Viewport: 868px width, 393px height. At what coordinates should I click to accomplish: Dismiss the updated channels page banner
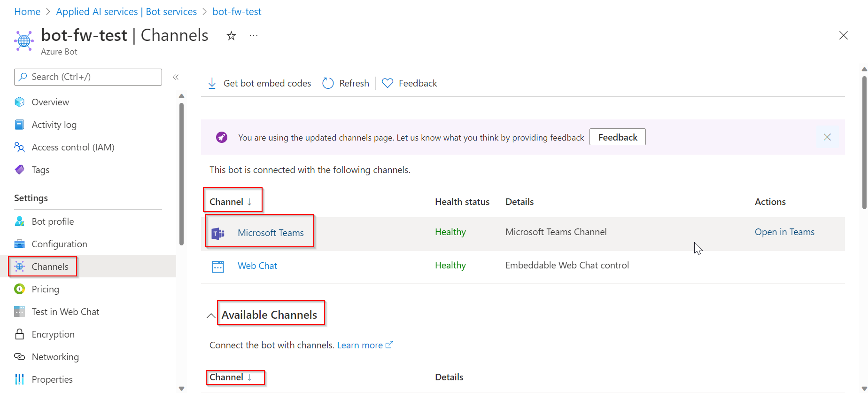pyautogui.click(x=827, y=137)
